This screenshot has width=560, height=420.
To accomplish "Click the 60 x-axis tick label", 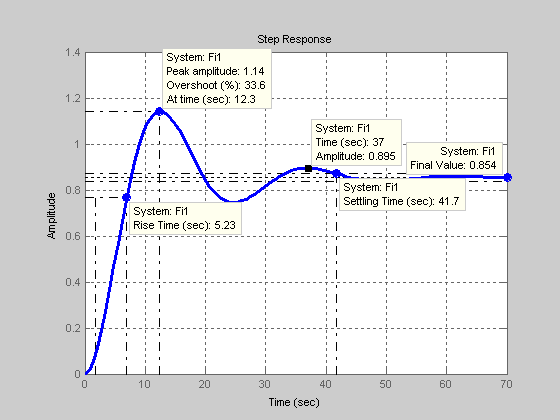I will click(445, 384).
